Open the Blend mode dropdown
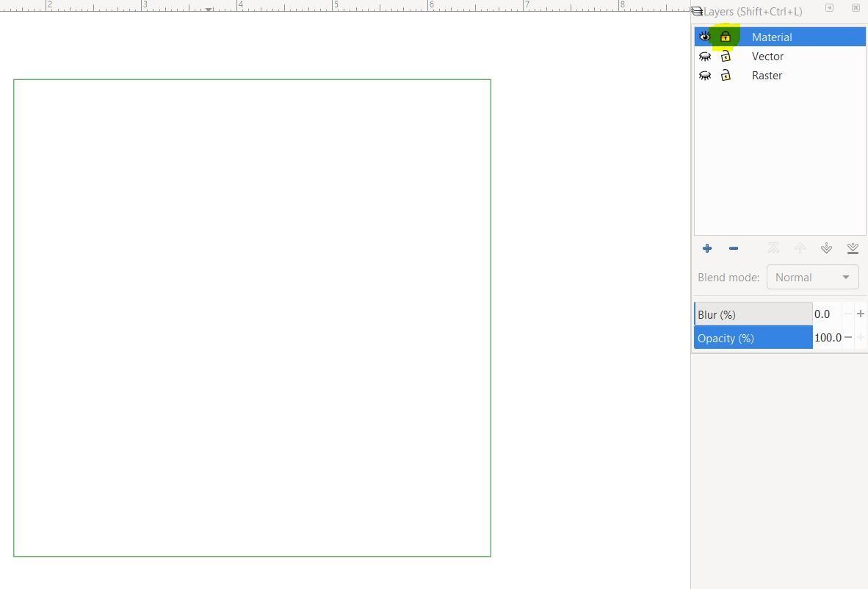This screenshot has width=868, height=589. (x=812, y=277)
